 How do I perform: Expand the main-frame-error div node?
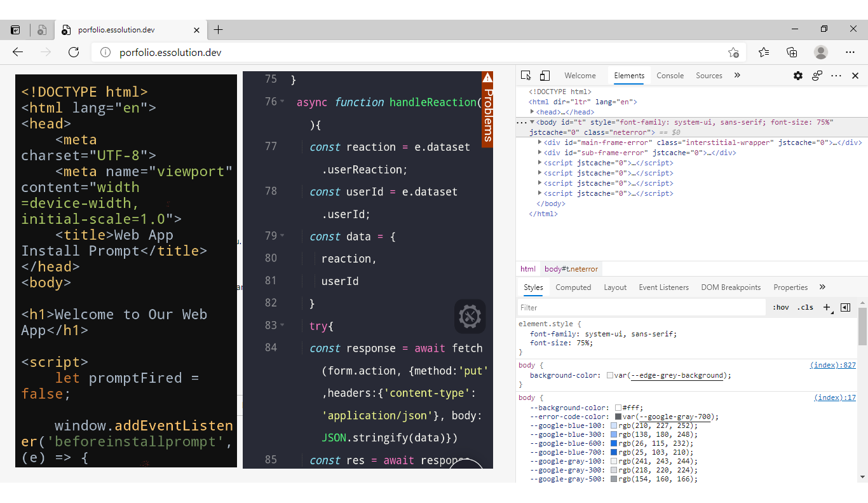(x=540, y=142)
